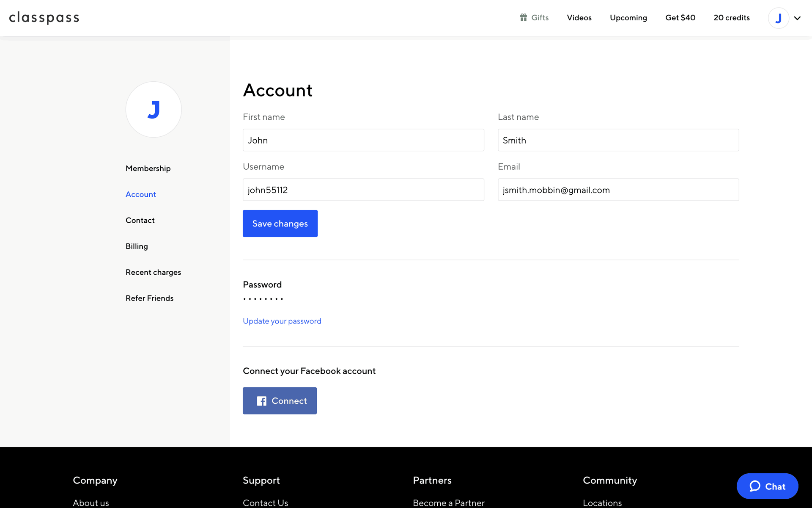
Task: Open Upcoming in top navigation
Action: (x=628, y=18)
